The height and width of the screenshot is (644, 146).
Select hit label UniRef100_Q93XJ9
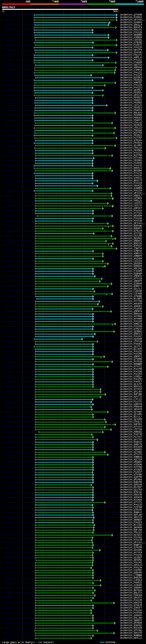pyautogui.click(x=131, y=95)
